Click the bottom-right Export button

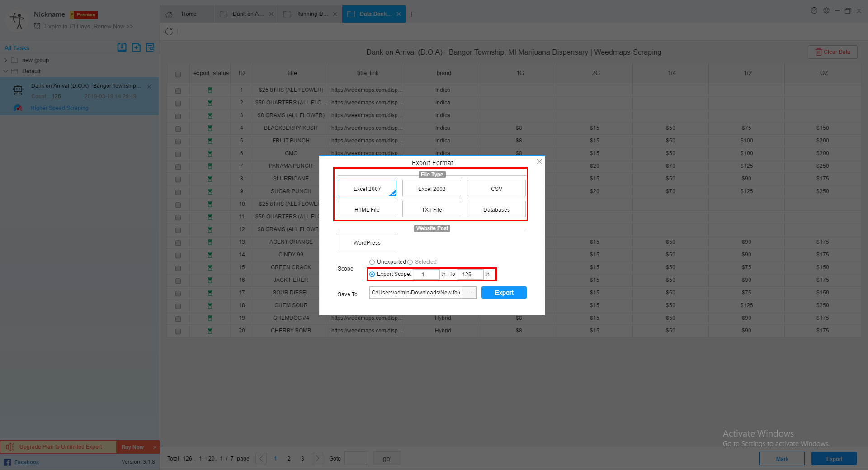[x=834, y=459]
